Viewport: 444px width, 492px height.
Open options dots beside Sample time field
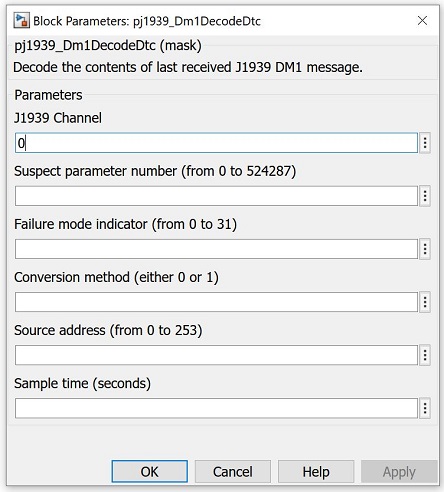pyautogui.click(x=425, y=408)
